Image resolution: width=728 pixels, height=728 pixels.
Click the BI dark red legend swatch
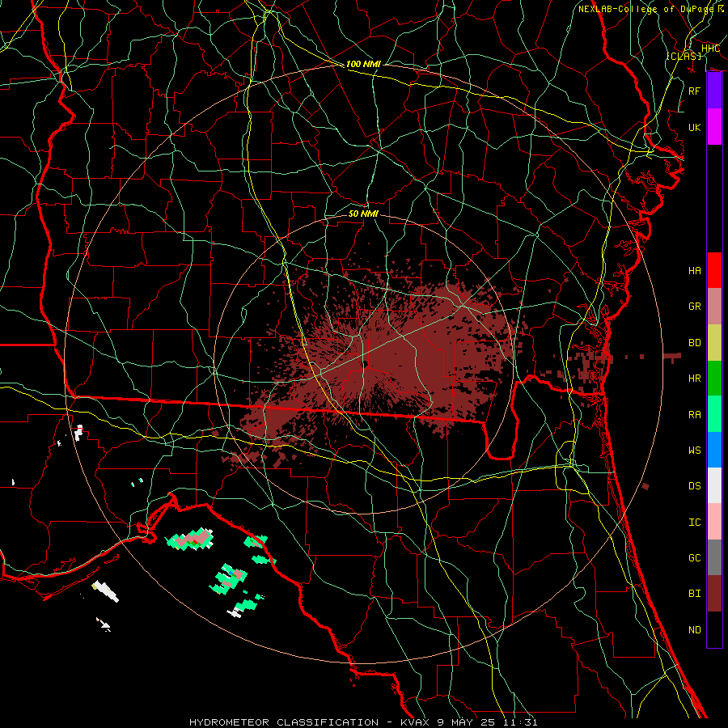pos(714,594)
